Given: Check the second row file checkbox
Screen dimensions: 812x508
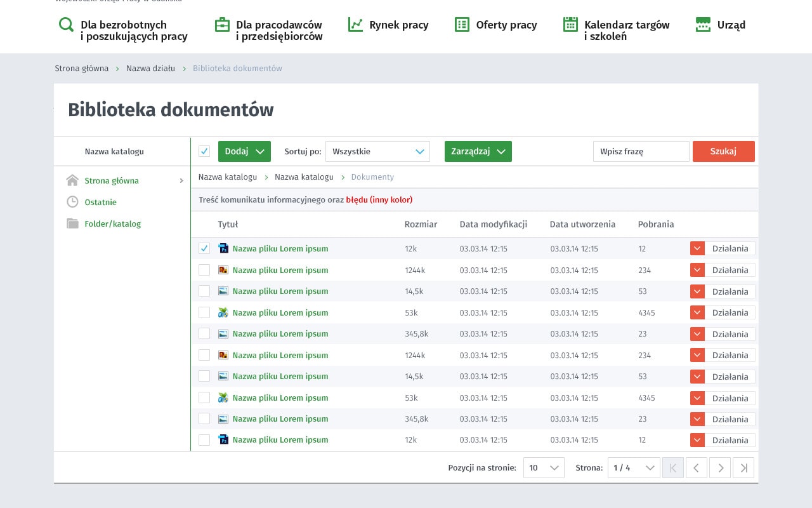Looking at the screenshot, I should pyautogui.click(x=204, y=270).
